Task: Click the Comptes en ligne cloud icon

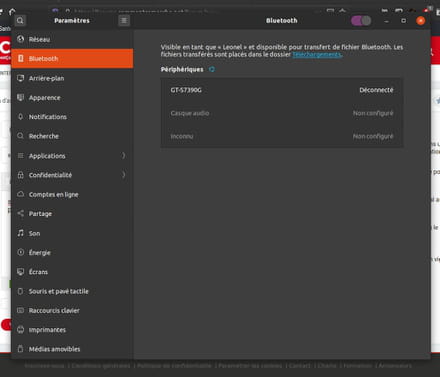Action: click(x=21, y=194)
